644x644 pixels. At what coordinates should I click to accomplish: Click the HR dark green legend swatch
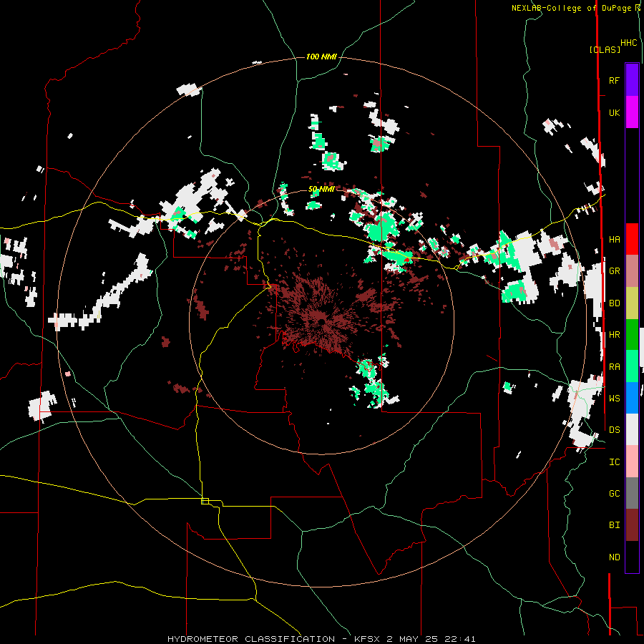click(x=632, y=334)
